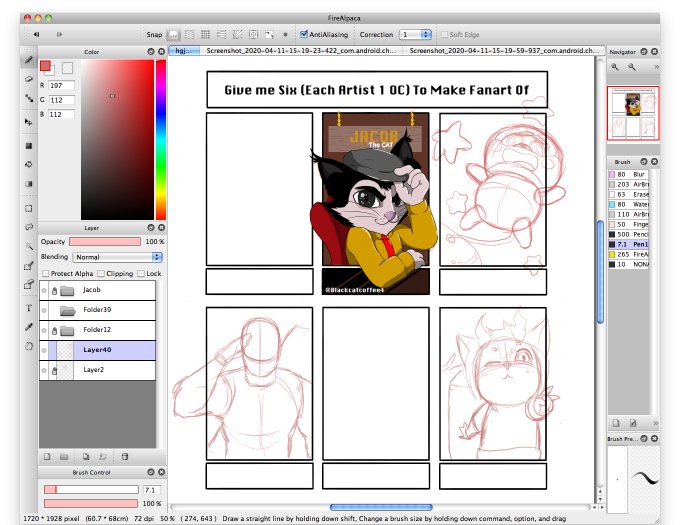This screenshot has height=525, width=680.
Task: Click the layer Opacity slider
Action: pyautogui.click(x=105, y=241)
